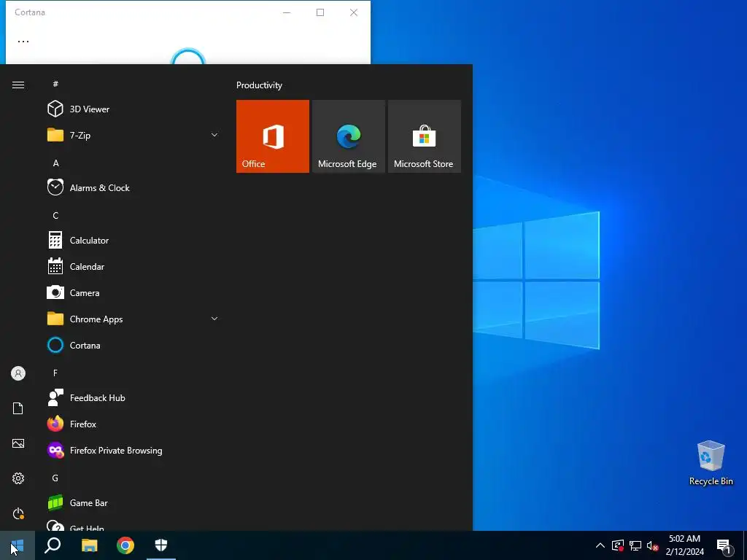The width and height of the screenshot is (747, 560).
Task: Expand the Chrome Apps folder chevron
Action: coord(214,319)
